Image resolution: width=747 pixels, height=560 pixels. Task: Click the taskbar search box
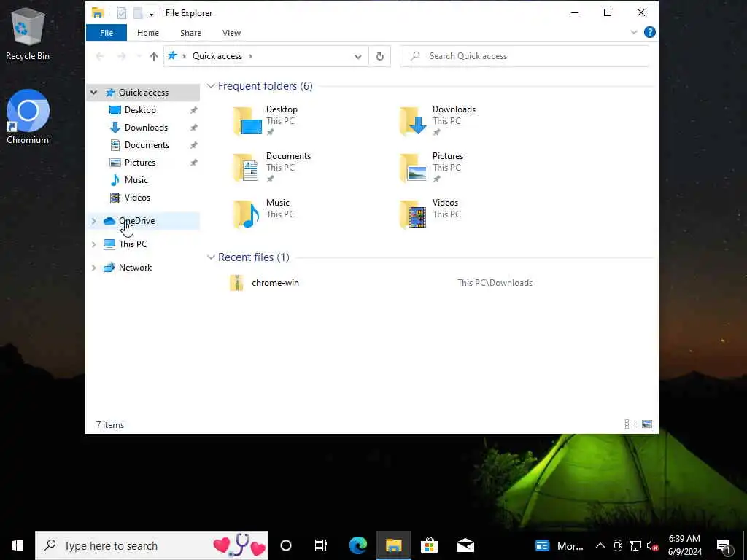[152, 545]
